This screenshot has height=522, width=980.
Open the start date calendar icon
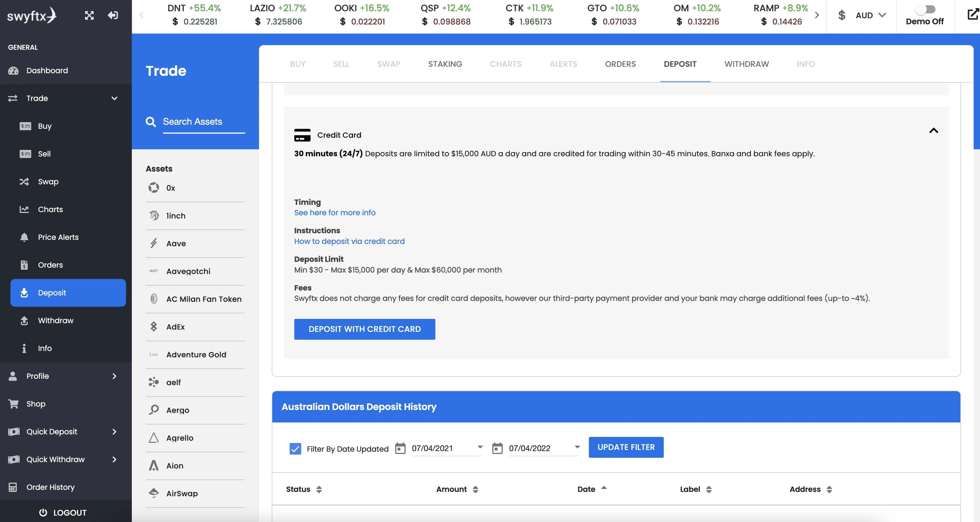click(x=400, y=448)
